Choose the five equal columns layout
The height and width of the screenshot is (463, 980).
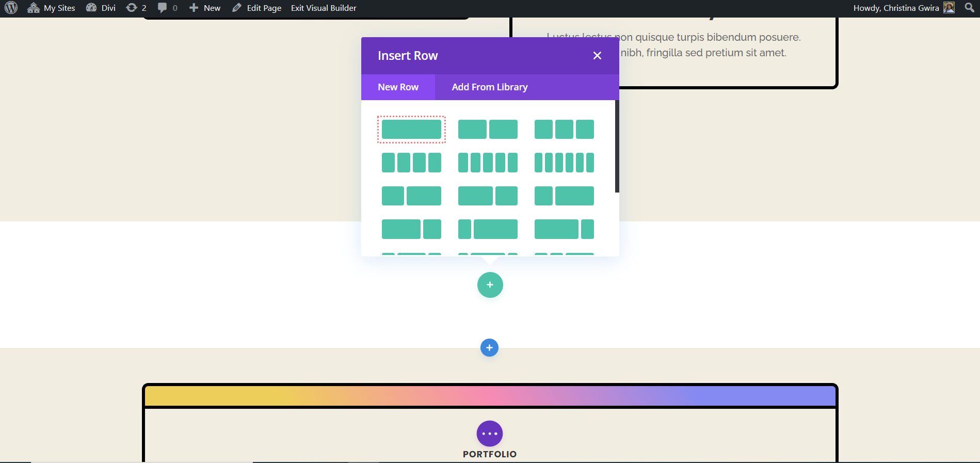pos(488,163)
